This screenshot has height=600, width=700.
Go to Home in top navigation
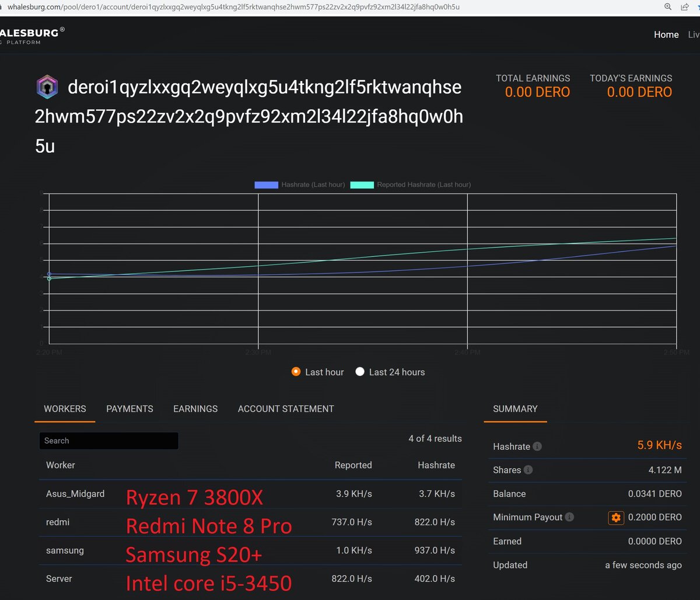[x=666, y=34]
